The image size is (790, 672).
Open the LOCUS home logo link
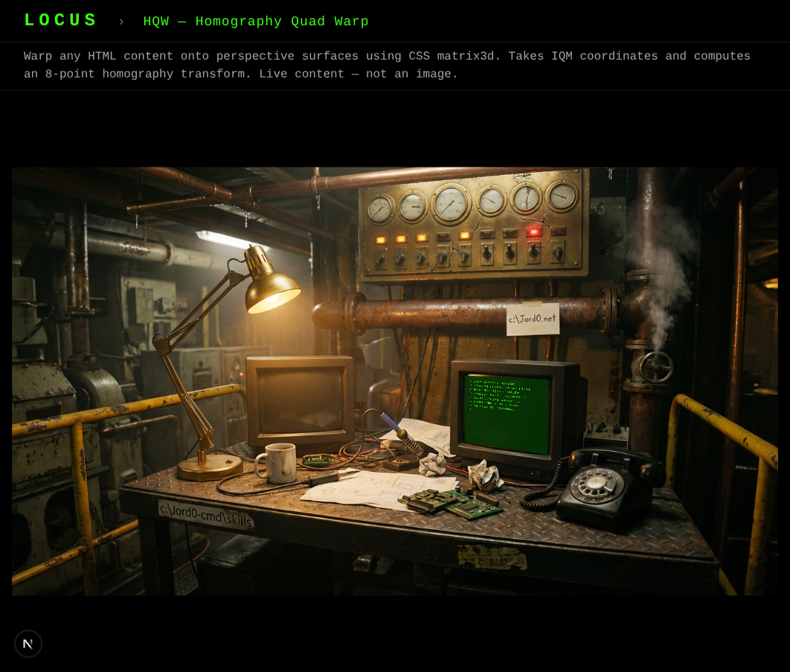coord(60,21)
